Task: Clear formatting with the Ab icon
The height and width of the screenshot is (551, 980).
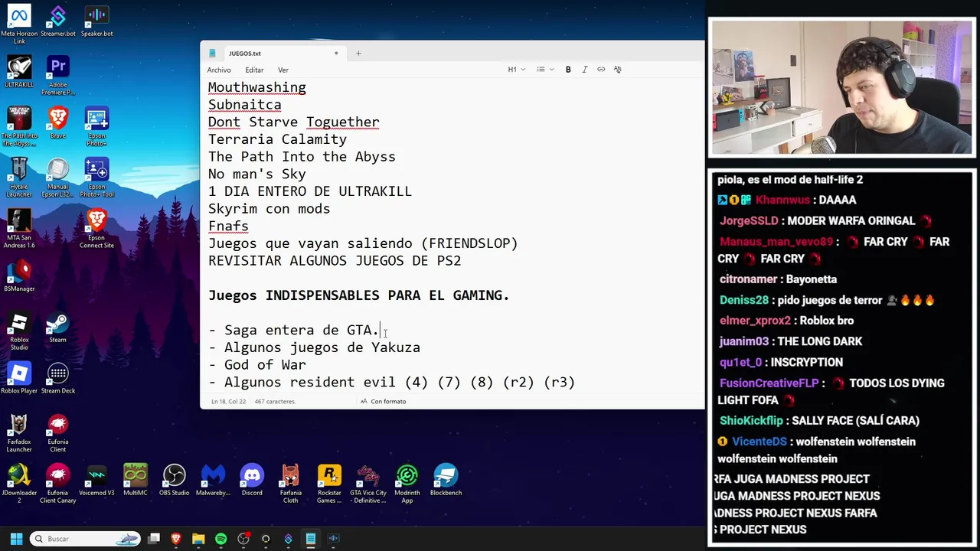Action: pos(617,70)
